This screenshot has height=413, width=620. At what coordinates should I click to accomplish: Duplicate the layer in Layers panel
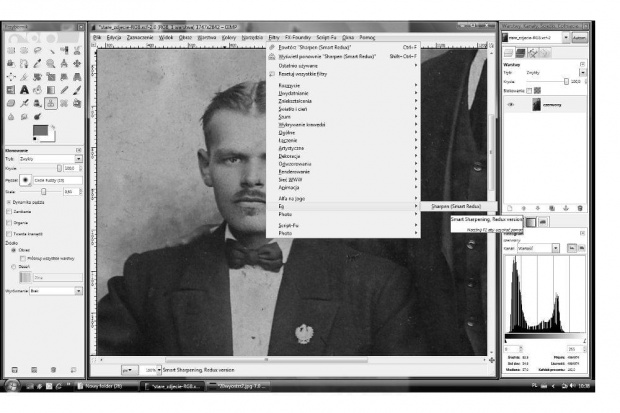pyautogui.click(x=552, y=208)
